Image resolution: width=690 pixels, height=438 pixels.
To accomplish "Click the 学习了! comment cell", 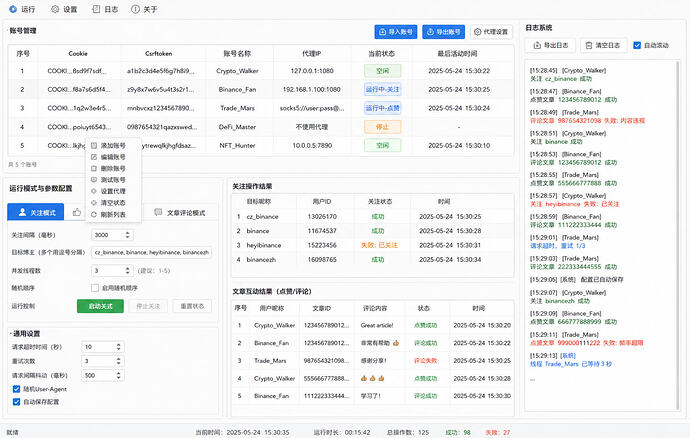I will tap(371, 396).
